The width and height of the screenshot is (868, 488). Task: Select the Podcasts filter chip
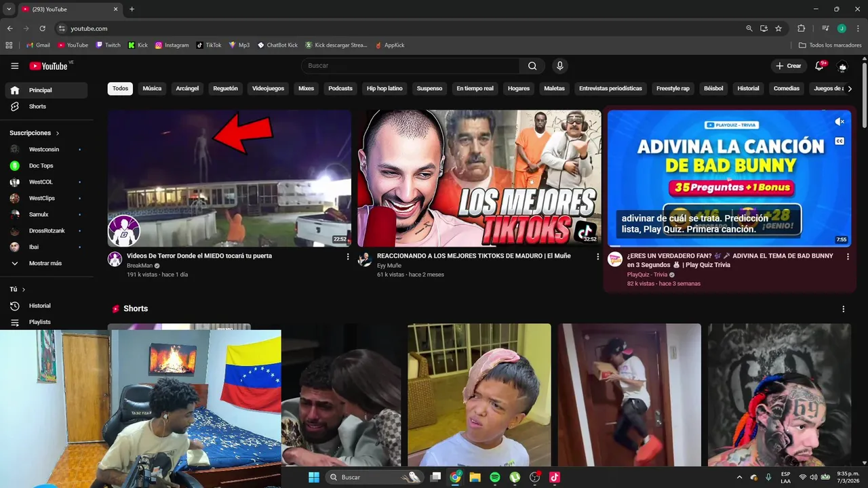click(x=340, y=89)
